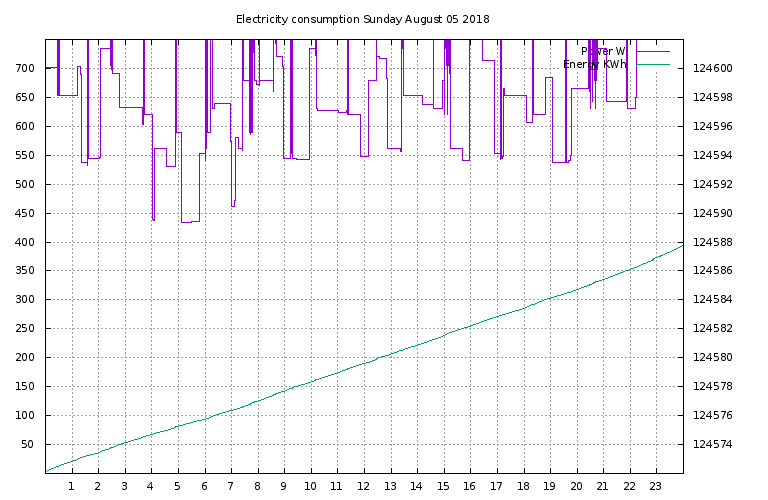Click left axis value 650
This screenshot has width=768, height=500.
click(x=25, y=97)
